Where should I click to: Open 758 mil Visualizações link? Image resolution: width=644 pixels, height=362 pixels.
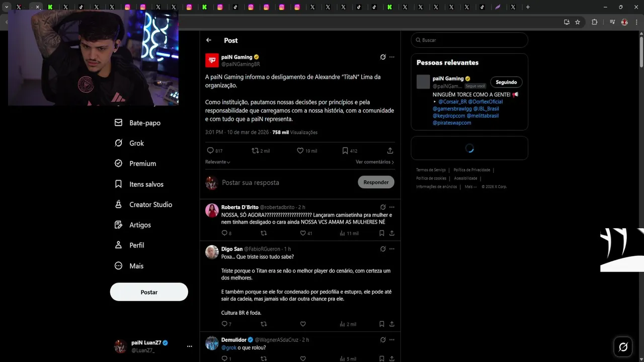(x=295, y=132)
